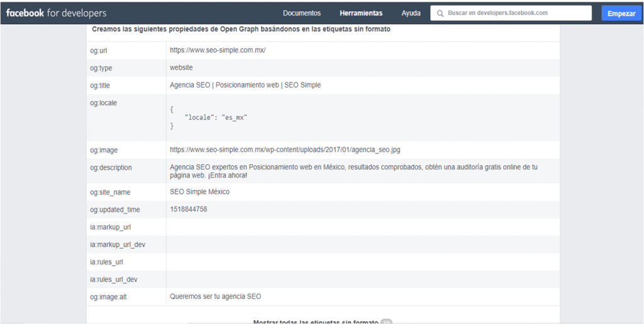Screen dimensions: 644x324
Task: Select the og:updated_time value 1518844758
Action: tap(188, 209)
